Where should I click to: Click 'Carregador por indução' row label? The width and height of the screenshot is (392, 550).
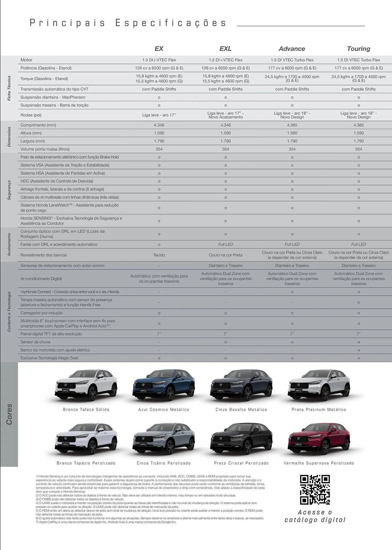point(42,313)
